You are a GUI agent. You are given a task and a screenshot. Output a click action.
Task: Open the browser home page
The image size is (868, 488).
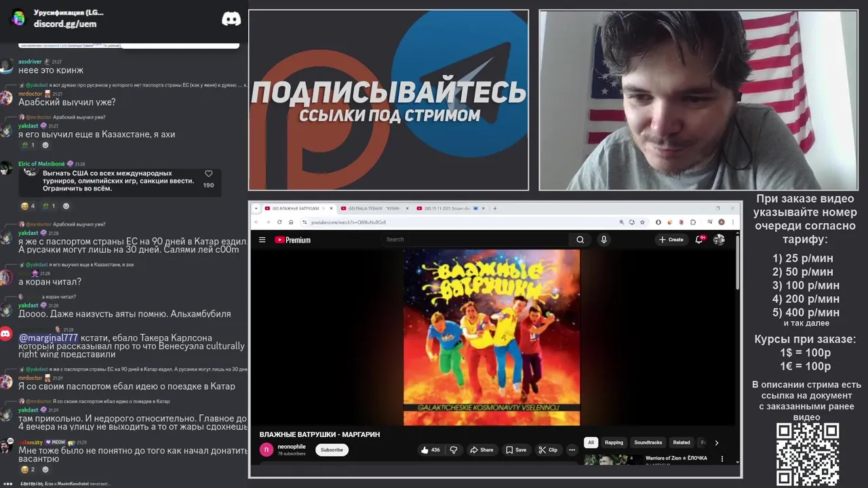click(x=291, y=222)
